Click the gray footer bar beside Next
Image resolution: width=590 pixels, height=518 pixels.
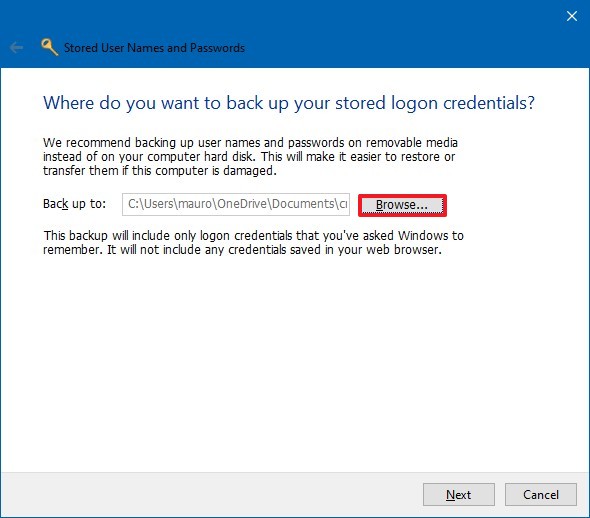click(x=211, y=494)
